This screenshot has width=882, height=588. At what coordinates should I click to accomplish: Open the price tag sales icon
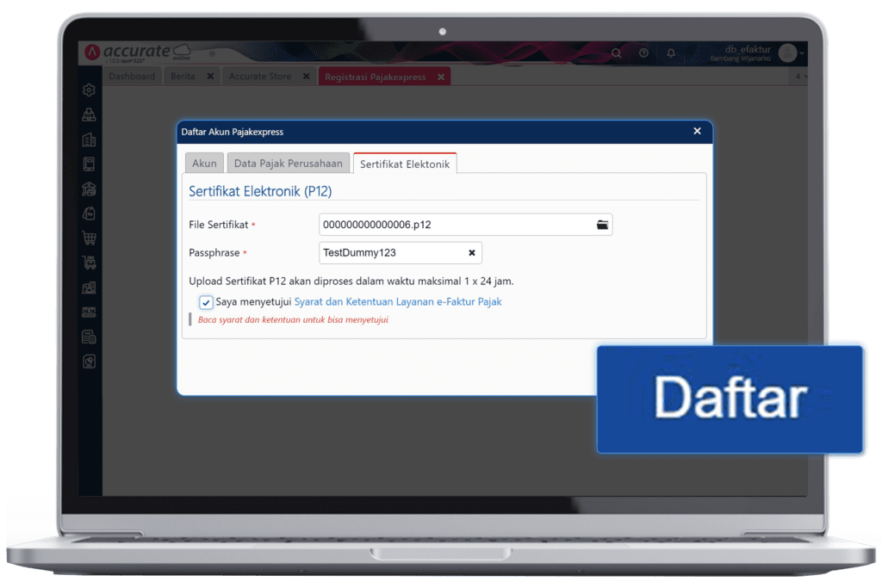coord(89,214)
